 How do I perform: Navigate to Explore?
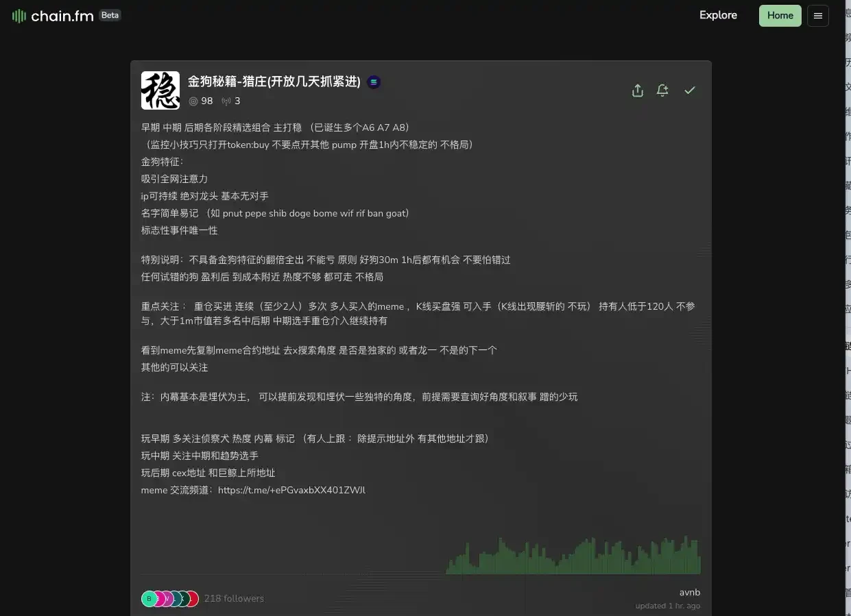pyautogui.click(x=718, y=15)
